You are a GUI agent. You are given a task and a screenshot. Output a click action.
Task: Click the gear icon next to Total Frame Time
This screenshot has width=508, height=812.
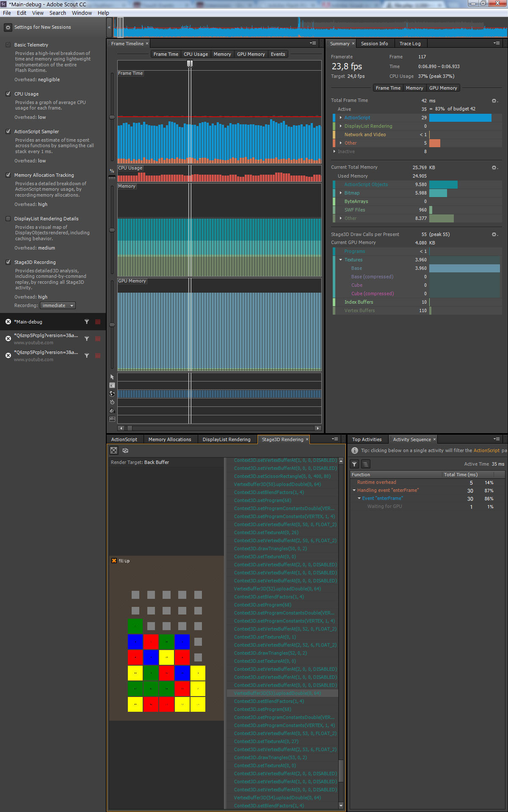click(x=494, y=101)
